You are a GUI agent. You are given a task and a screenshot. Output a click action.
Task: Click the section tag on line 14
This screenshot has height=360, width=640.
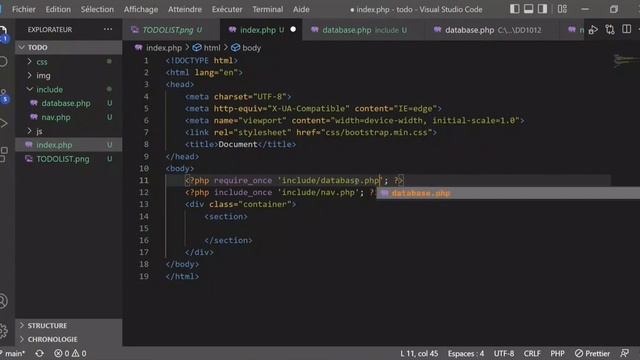click(x=226, y=216)
